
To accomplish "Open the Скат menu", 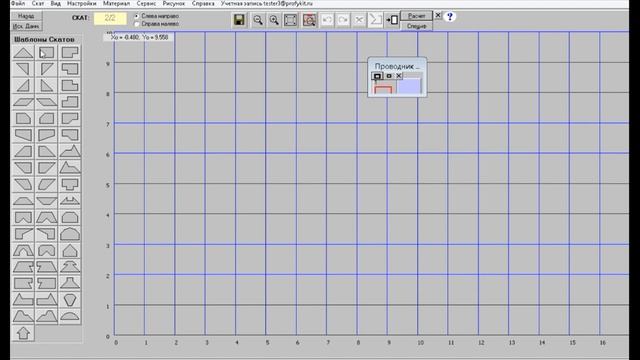I will (x=38, y=3).
